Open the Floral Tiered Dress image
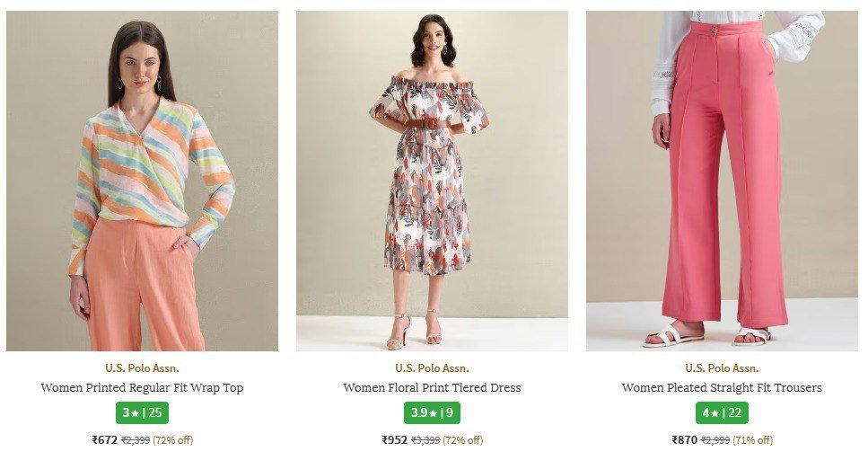Screen dimensions: 868x469 432,181
